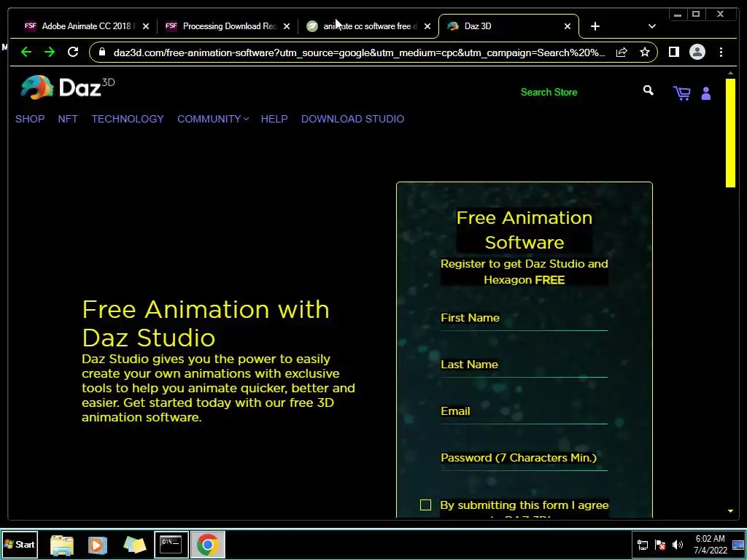
Task: Expand the COMMUNITY menu dropdown
Action: tap(213, 119)
